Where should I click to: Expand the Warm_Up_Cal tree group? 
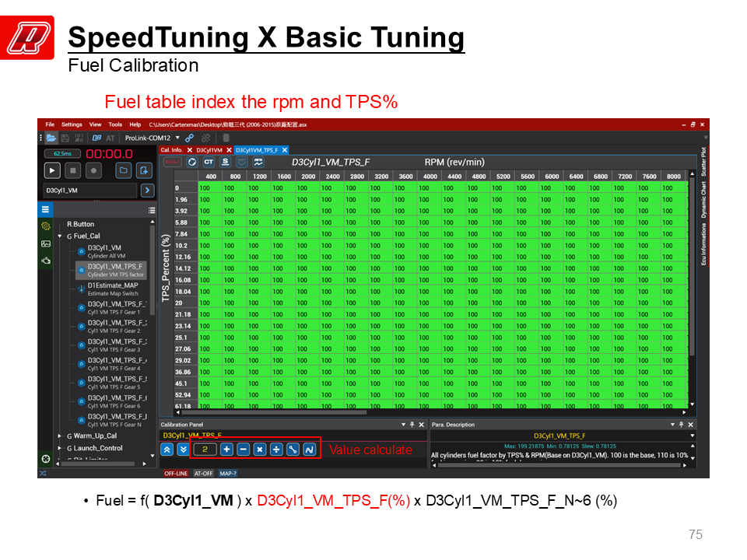point(60,436)
